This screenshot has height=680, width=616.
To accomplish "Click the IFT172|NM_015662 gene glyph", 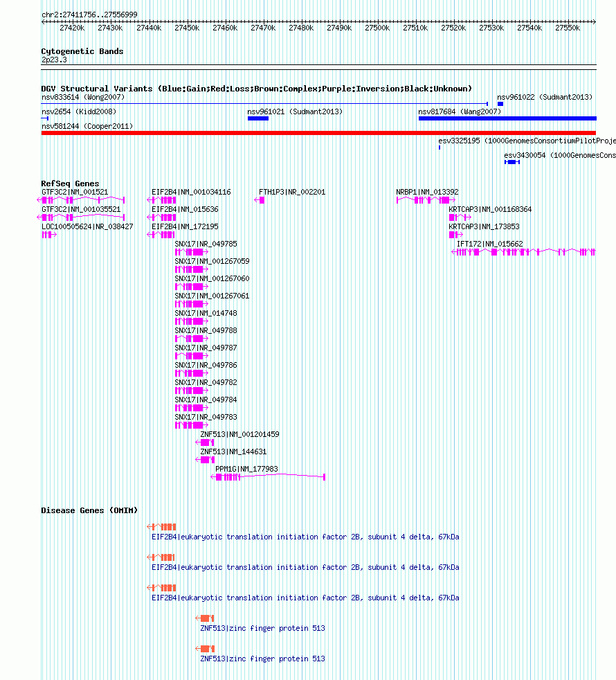I will [523, 252].
